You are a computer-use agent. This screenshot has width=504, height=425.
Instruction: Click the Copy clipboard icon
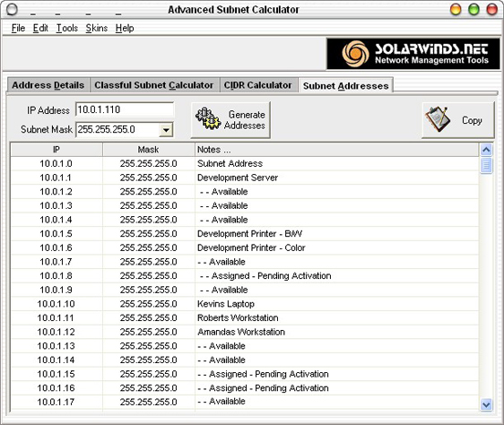[x=438, y=119]
